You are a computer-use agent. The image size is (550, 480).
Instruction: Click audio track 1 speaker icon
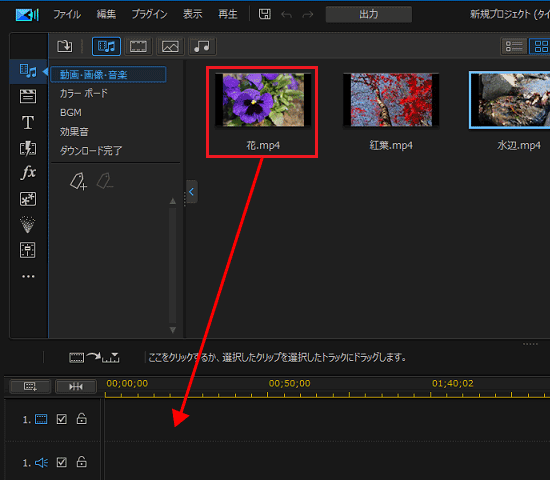coord(41,463)
